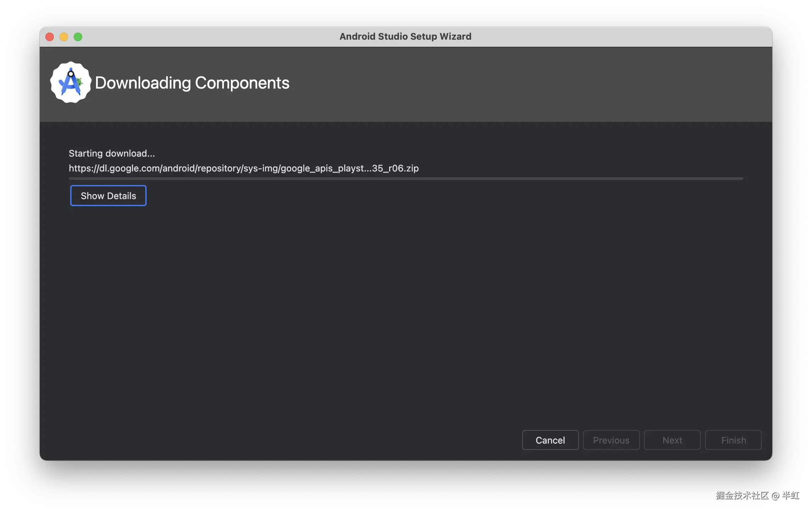Viewport: 812px width, 513px height.
Task: Click the "Downloading Components" heading
Action: [192, 83]
